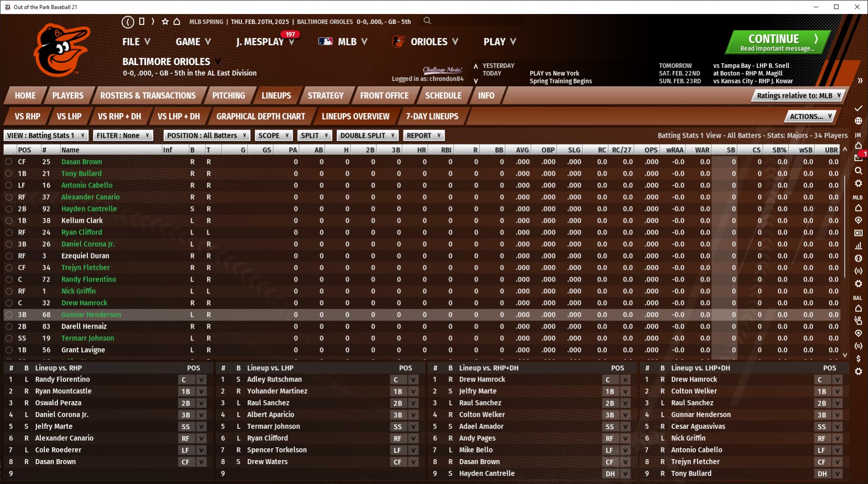Go back with the circled left arrow
Screen dimensions: 868x484
pyautogui.click(x=128, y=21)
